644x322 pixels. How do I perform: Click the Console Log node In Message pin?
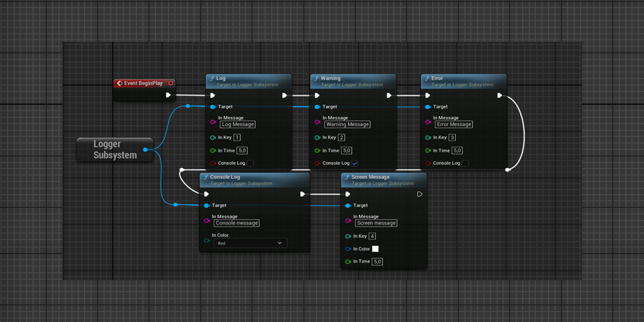coord(207,220)
